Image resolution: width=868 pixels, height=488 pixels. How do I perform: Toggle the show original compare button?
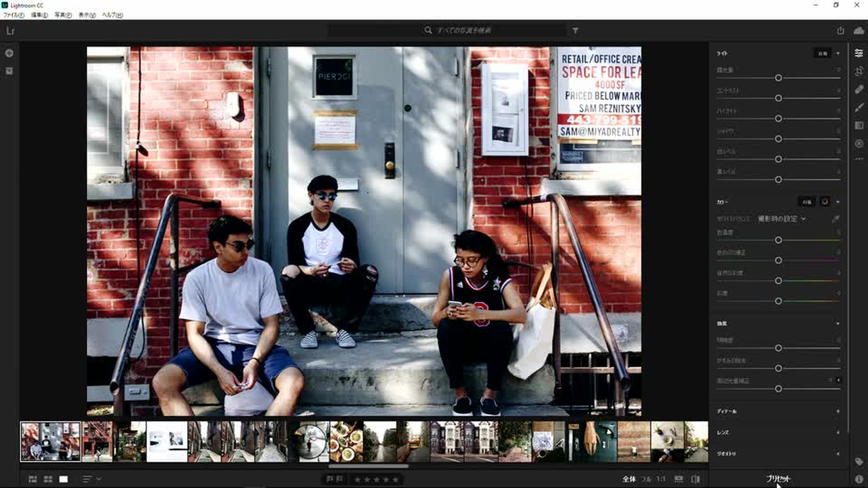pos(695,479)
